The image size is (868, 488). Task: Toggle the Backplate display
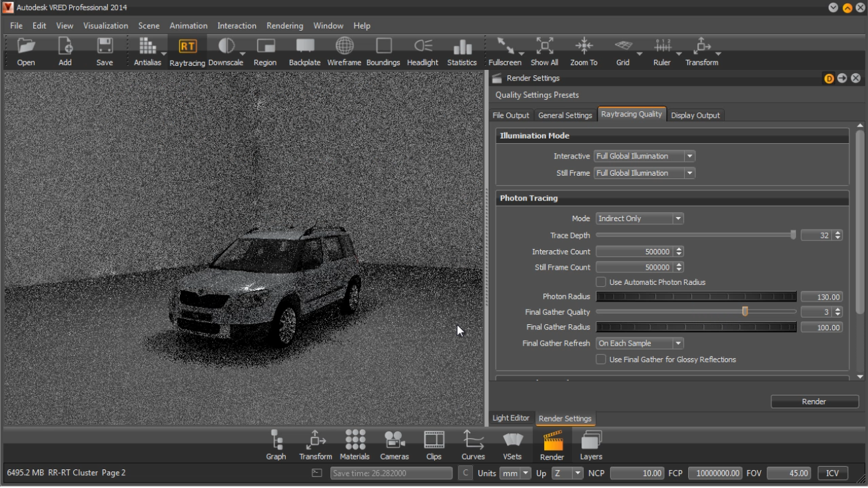(x=304, y=51)
